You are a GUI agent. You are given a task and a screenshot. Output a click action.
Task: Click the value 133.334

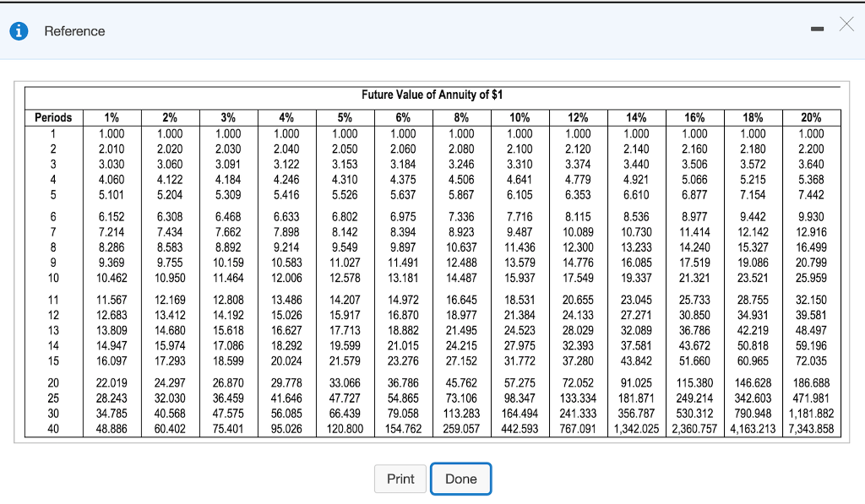pyautogui.click(x=578, y=398)
